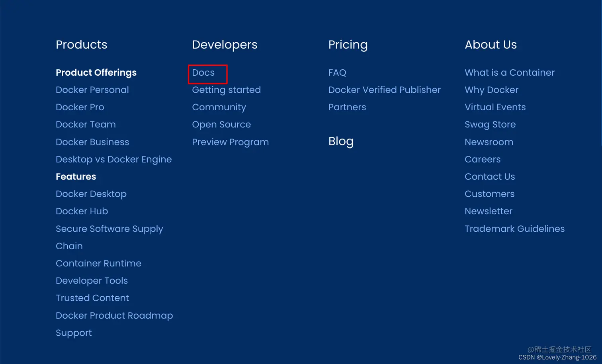This screenshot has height=364, width=602.
Task: Open Secure Software Supply Chain link
Action: click(109, 237)
